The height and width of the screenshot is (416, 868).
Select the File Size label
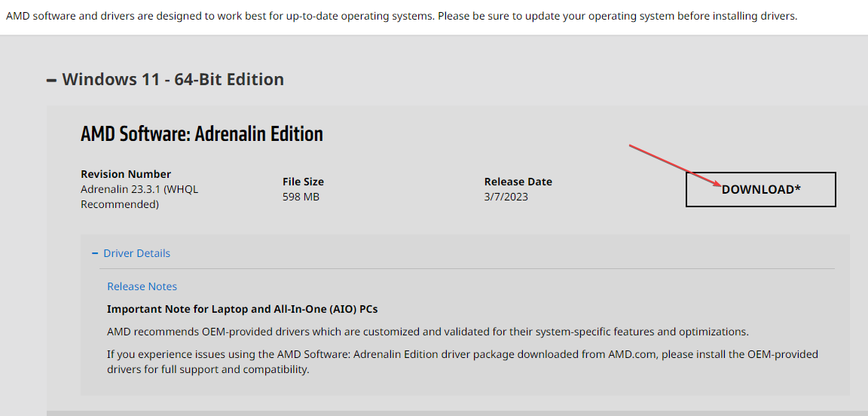pyautogui.click(x=303, y=182)
